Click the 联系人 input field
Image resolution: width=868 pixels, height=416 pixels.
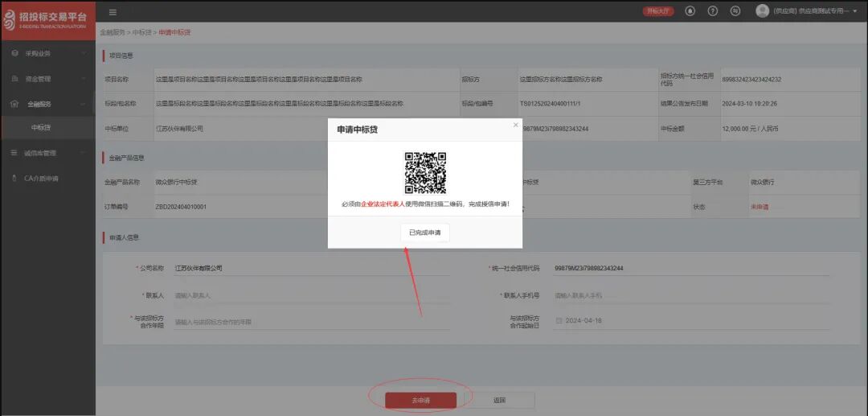pyautogui.click(x=312, y=295)
